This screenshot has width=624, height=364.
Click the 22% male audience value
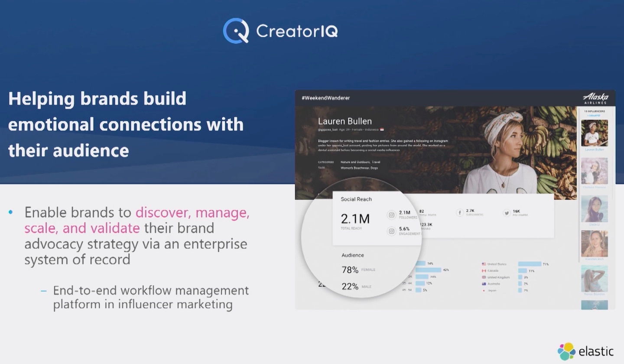click(350, 286)
